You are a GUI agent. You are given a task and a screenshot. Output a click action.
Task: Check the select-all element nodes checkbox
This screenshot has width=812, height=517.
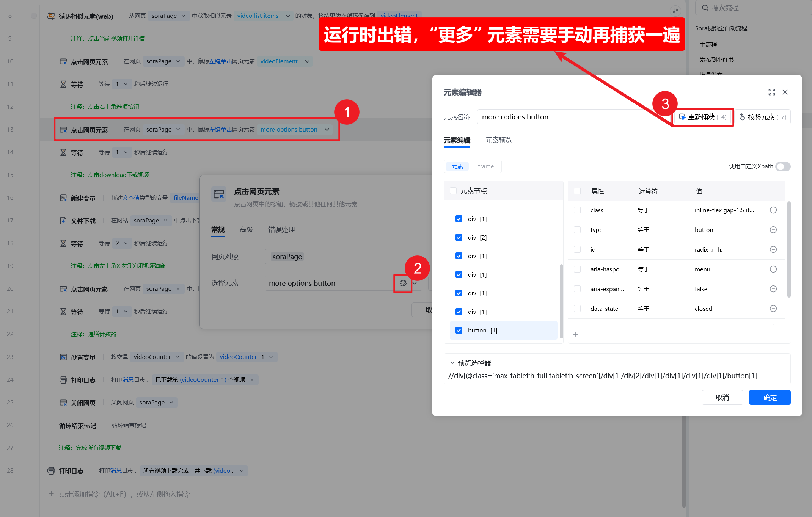click(453, 191)
